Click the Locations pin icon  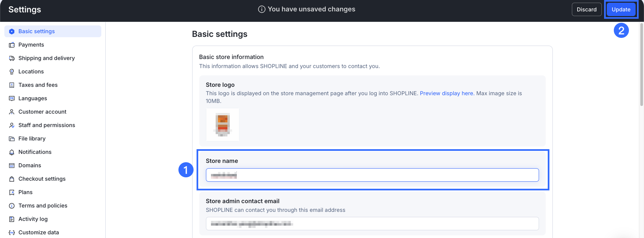tap(12, 72)
